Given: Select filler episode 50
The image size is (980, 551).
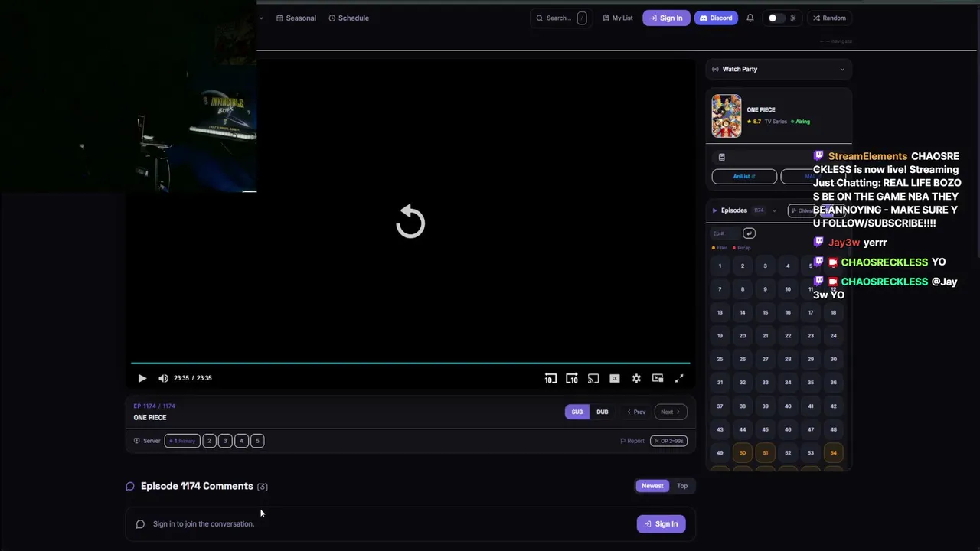Looking at the screenshot, I should coord(742,453).
